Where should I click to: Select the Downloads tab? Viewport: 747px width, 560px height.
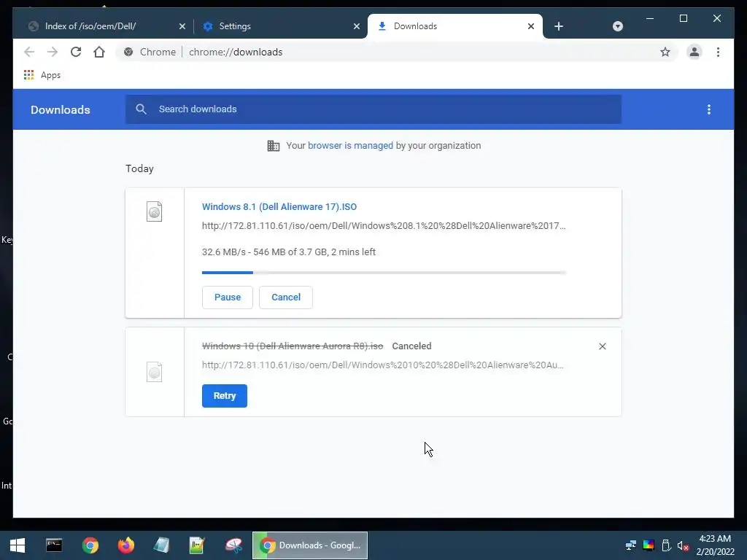tap(455, 26)
